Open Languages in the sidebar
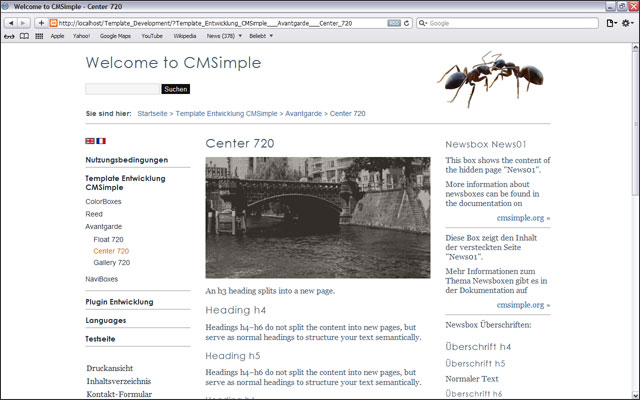640x400 pixels. coord(105,321)
